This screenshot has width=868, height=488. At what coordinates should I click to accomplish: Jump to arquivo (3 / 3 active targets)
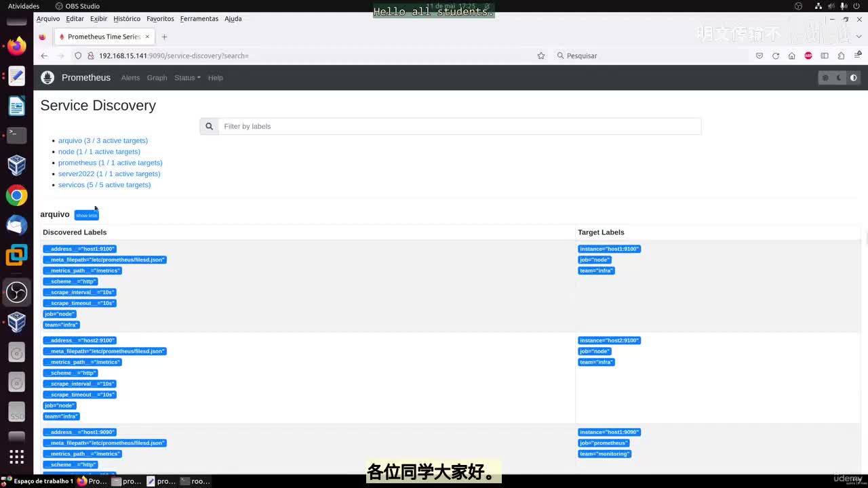pyautogui.click(x=103, y=141)
